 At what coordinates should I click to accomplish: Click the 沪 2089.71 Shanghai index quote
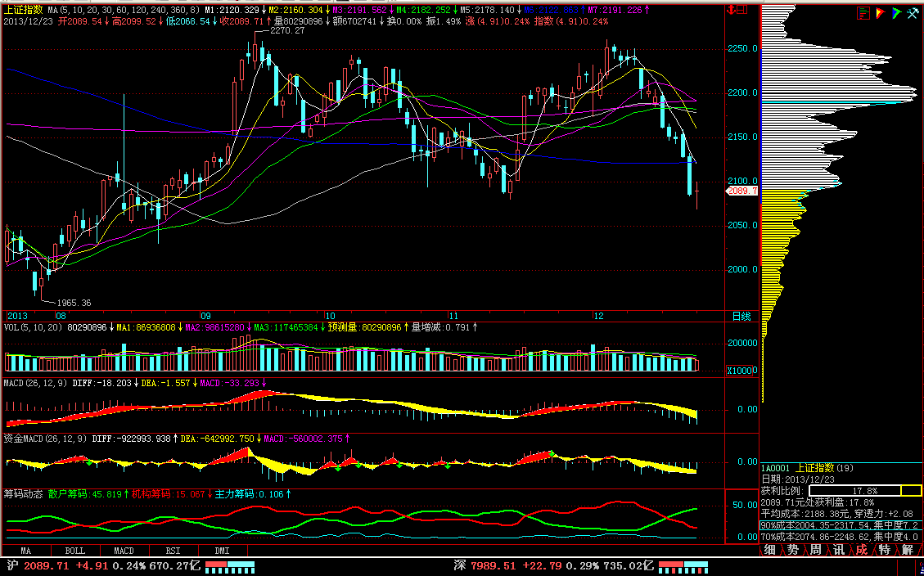point(38,566)
